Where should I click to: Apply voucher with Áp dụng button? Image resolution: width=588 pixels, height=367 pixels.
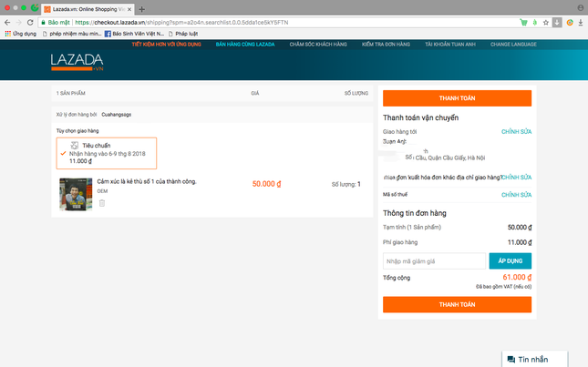point(510,261)
